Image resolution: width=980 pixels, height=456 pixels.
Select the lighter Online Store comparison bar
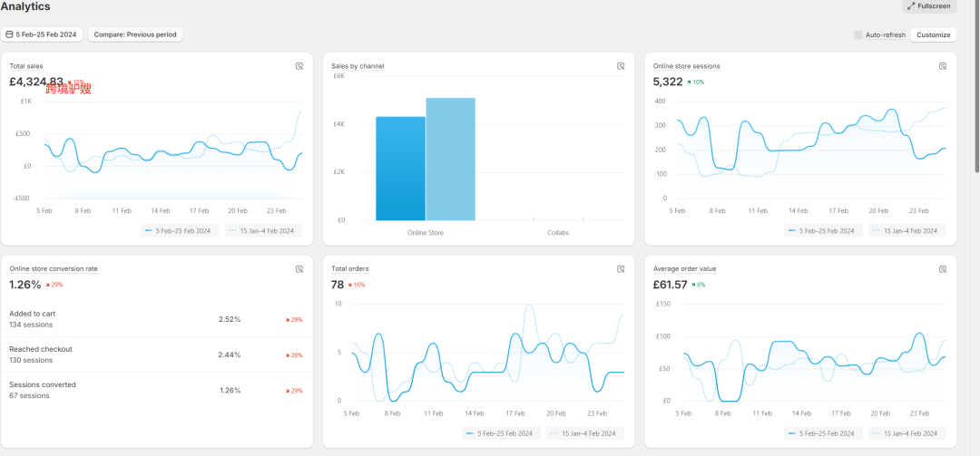(x=451, y=160)
